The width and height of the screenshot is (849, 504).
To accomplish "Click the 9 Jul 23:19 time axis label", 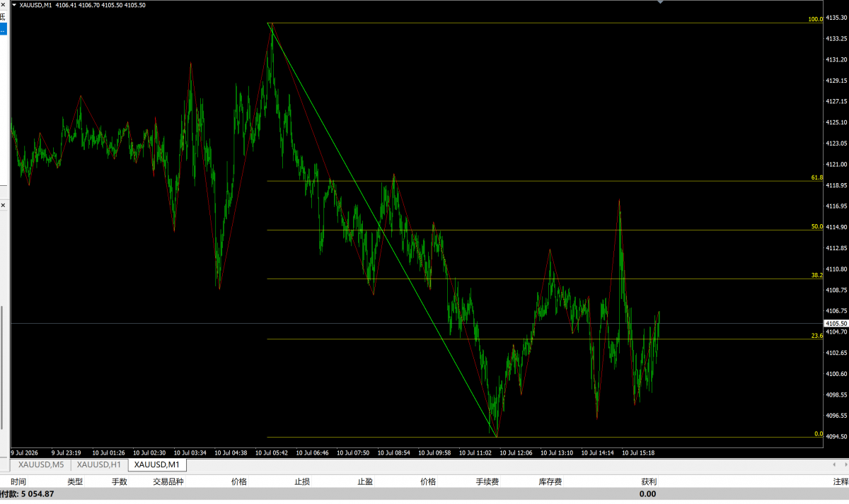I will point(66,452).
